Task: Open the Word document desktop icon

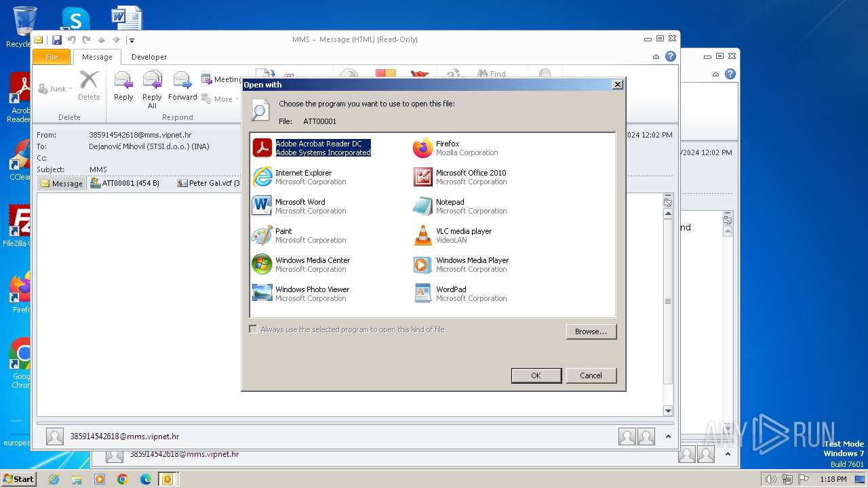Action: pos(126,18)
